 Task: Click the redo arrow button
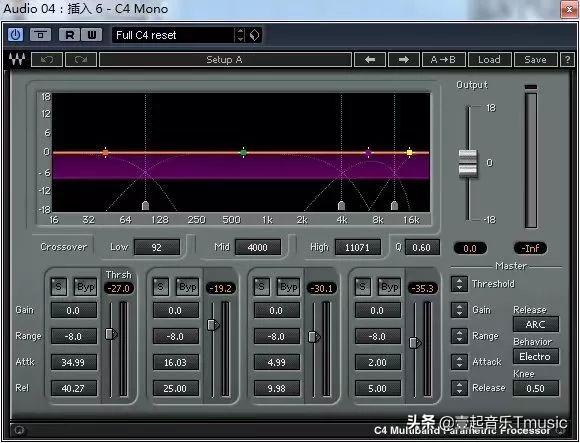pyautogui.click(x=81, y=60)
